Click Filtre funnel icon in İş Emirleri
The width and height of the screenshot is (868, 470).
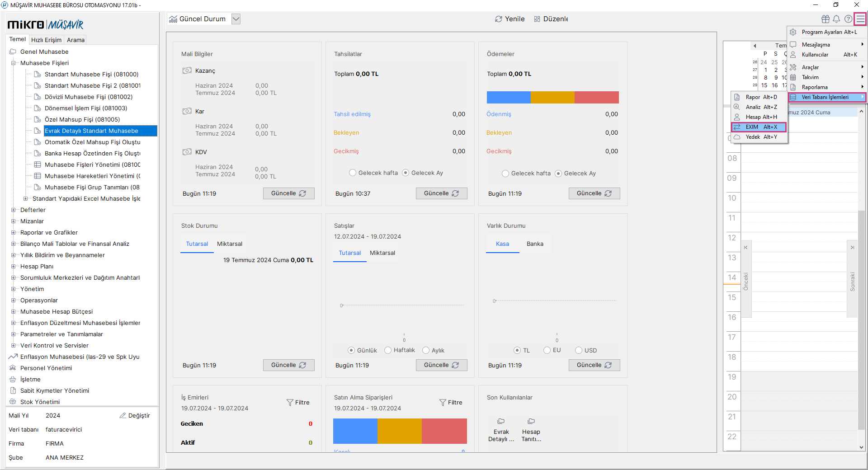(290, 402)
